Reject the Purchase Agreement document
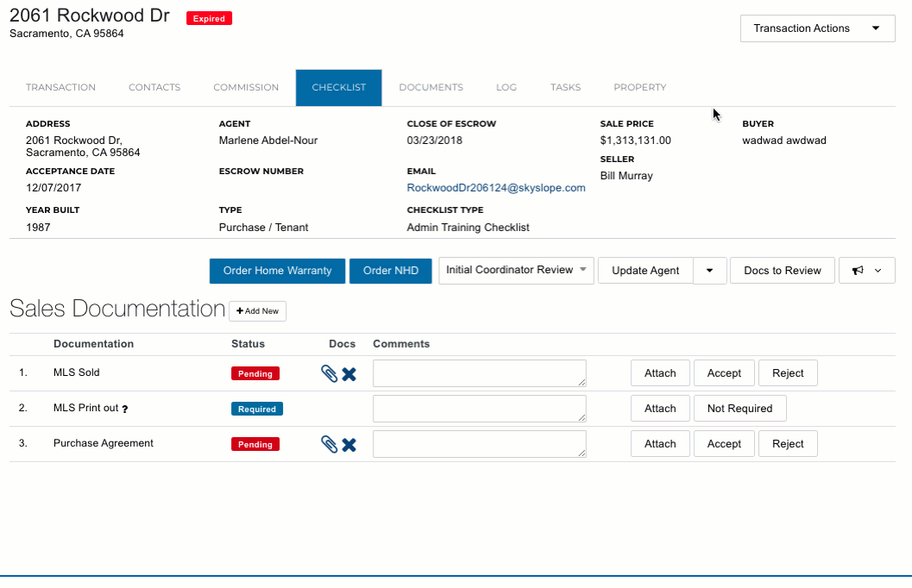 (x=788, y=444)
